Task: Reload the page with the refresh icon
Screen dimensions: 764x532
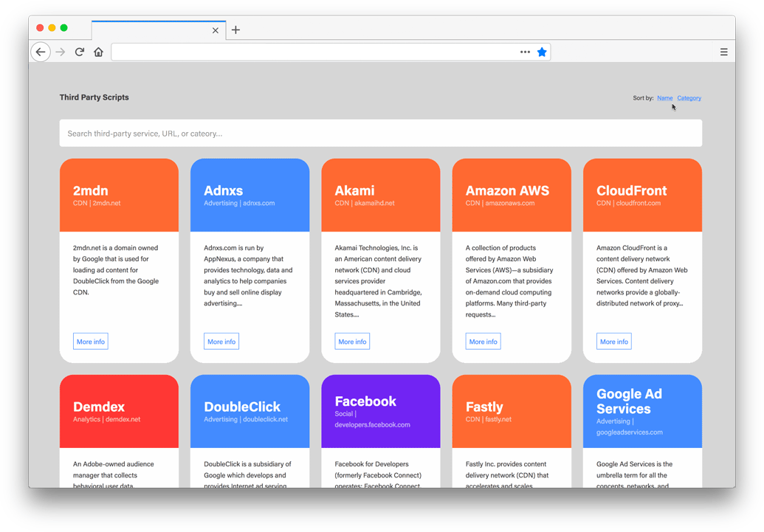Action: tap(80, 52)
